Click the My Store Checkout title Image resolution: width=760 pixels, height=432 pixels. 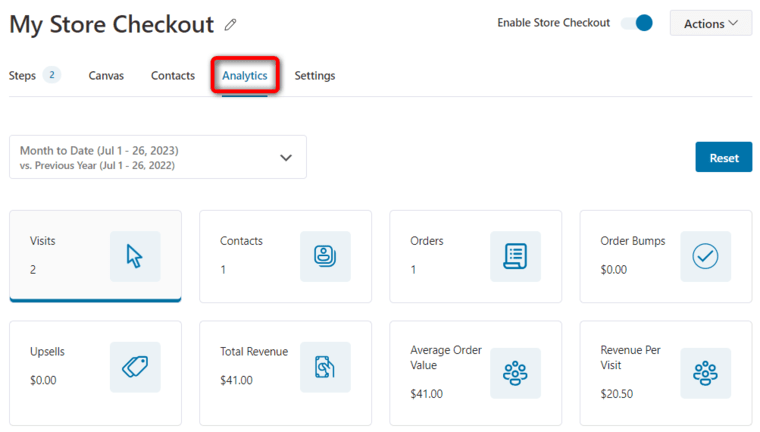[111, 24]
